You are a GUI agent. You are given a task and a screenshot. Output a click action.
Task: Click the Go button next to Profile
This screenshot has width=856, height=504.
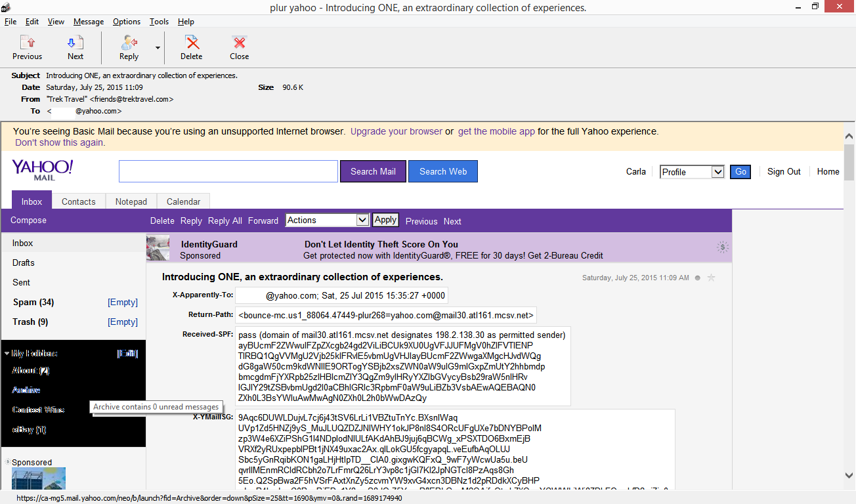pyautogui.click(x=740, y=172)
